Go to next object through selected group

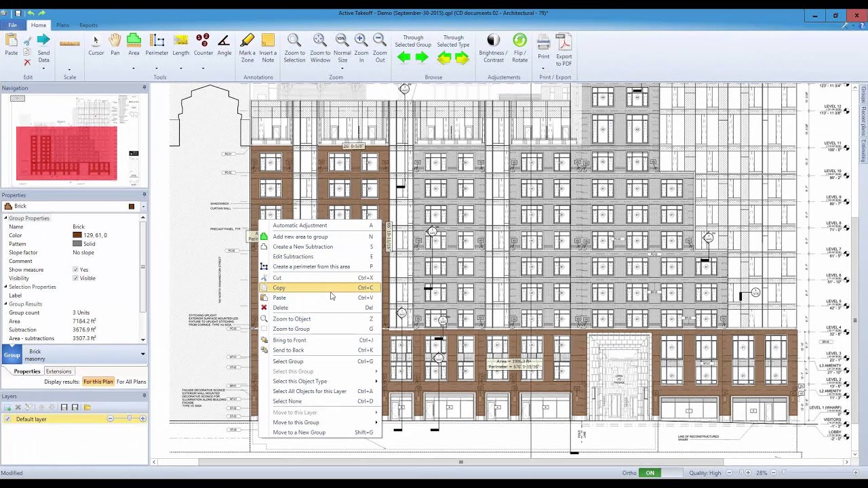(x=422, y=58)
